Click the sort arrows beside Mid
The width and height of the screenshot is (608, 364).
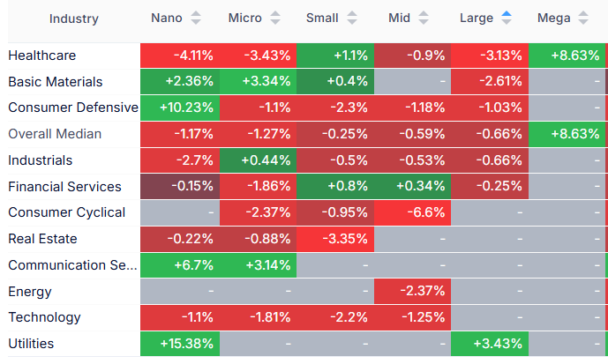tap(424, 19)
